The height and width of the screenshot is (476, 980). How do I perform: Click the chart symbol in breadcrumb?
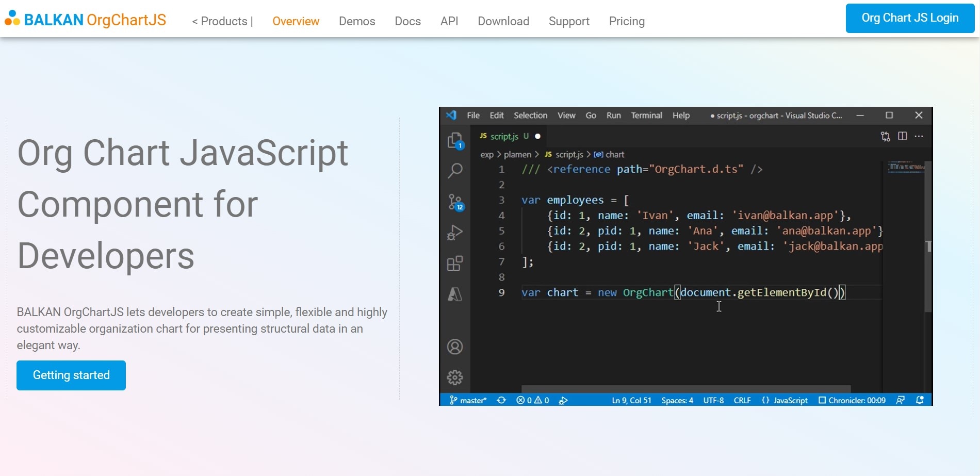pos(609,155)
